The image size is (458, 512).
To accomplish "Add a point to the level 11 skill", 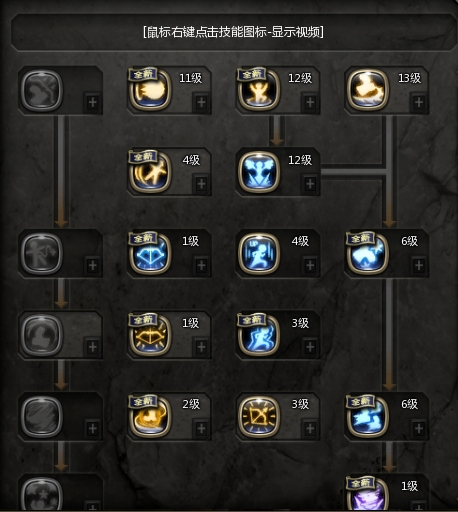I will click(x=201, y=102).
